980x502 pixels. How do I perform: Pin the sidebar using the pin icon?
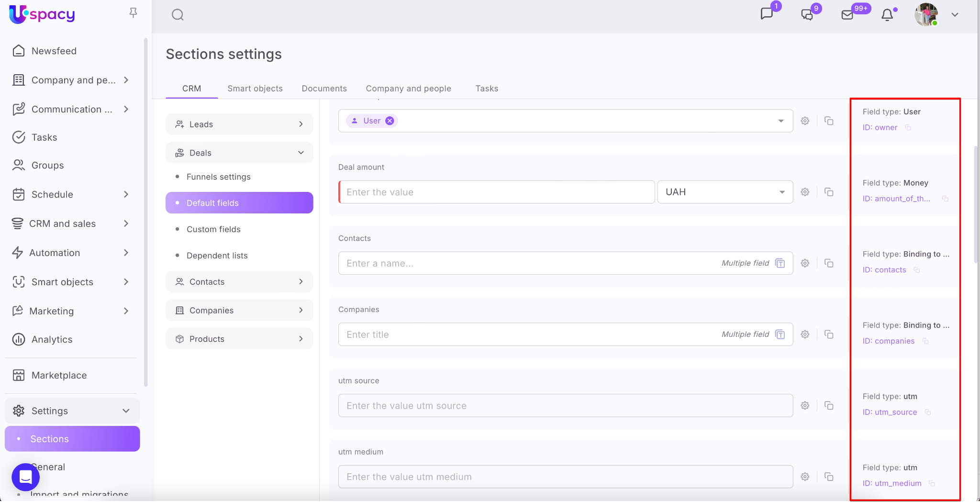click(134, 13)
